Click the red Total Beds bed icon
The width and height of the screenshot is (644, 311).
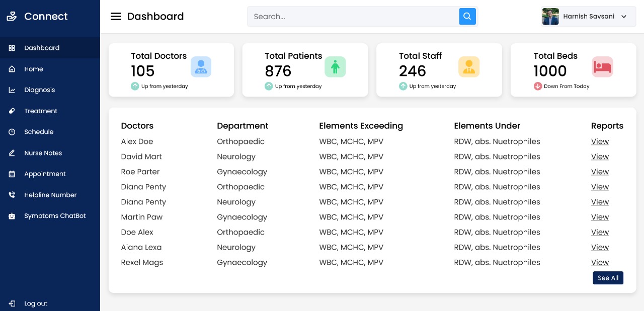[602, 67]
